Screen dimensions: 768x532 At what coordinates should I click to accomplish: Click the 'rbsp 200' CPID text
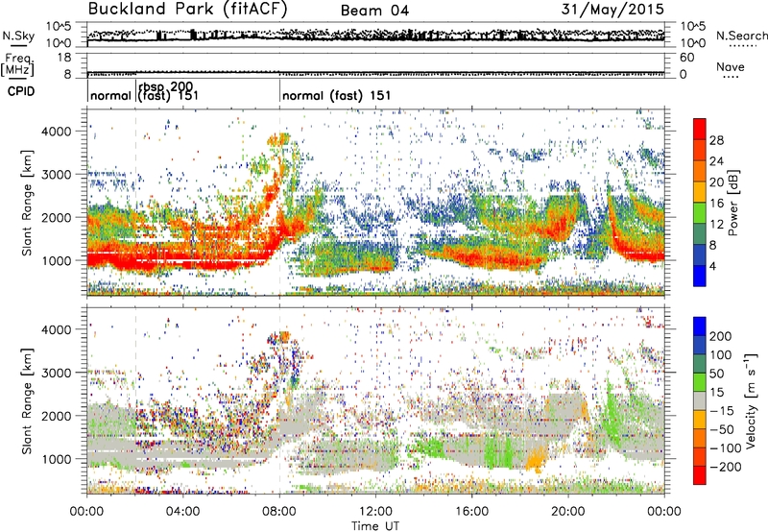click(165, 86)
